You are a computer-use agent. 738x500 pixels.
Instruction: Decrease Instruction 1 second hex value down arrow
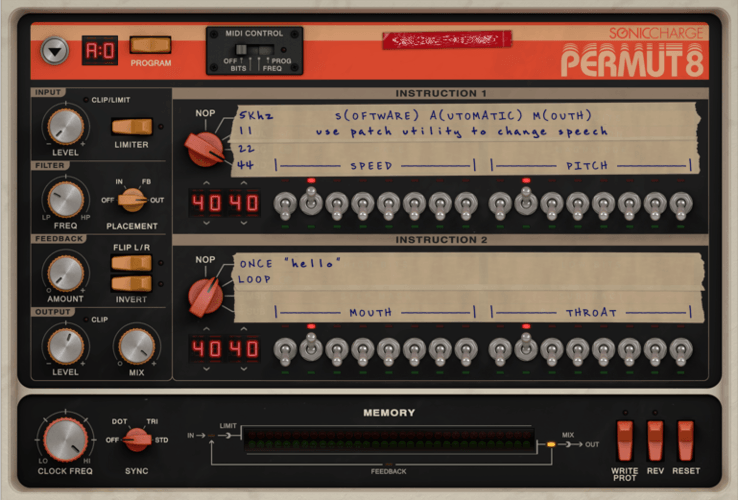243,223
